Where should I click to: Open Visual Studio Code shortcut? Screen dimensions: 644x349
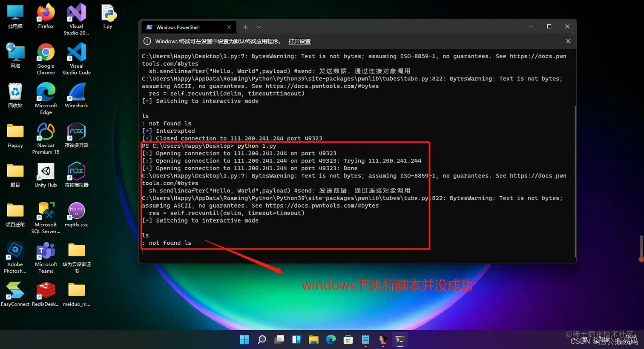[77, 59]
